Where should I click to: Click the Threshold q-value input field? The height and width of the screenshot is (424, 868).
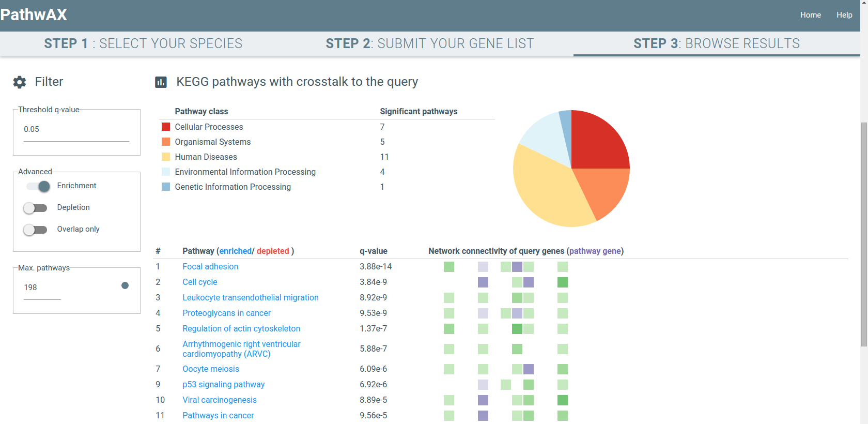pos(76,130)
